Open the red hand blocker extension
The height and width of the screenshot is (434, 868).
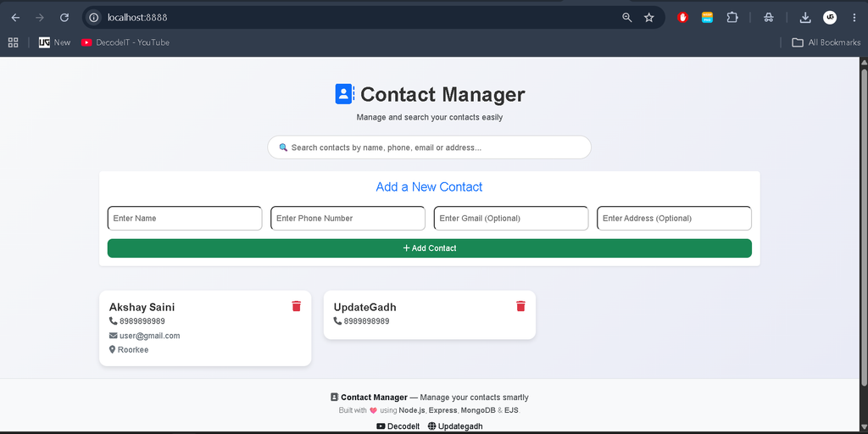[x=682, y=18]
